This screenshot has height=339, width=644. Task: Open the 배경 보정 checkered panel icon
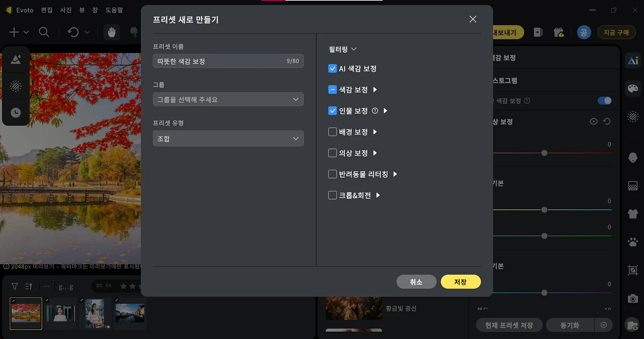(x=632, y=185)
